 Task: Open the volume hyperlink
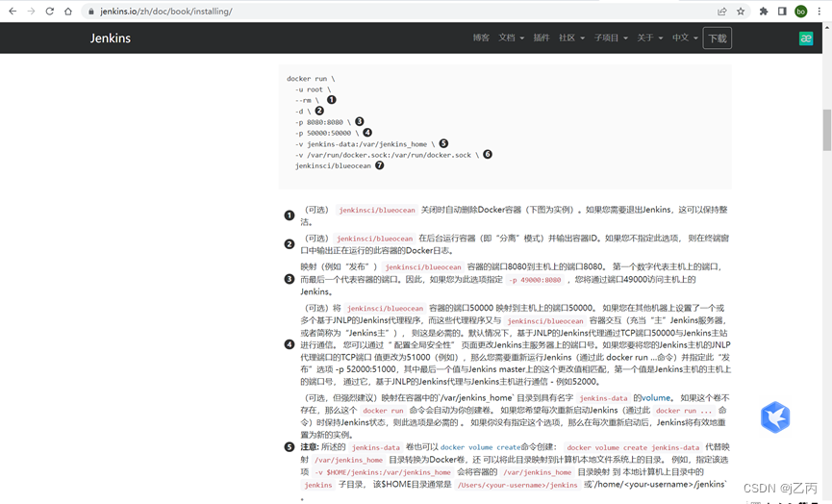click(656, 398)
